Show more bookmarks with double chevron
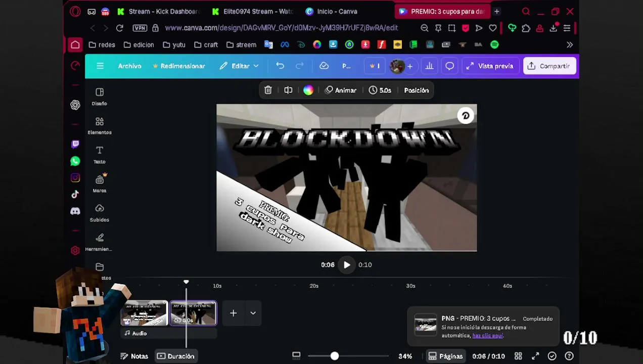The image size is (643, 364). (x=570, y=45)
